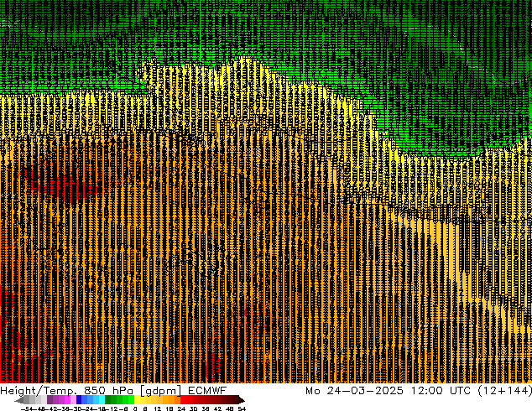Click the bright red swatch above the 24 label

183,400
